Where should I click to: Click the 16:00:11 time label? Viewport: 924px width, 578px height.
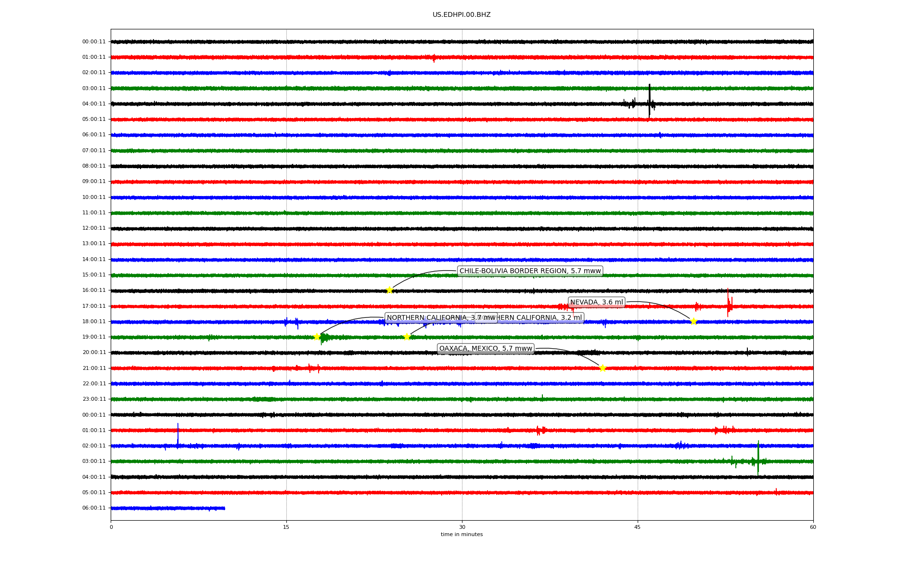tap(94, 290)
